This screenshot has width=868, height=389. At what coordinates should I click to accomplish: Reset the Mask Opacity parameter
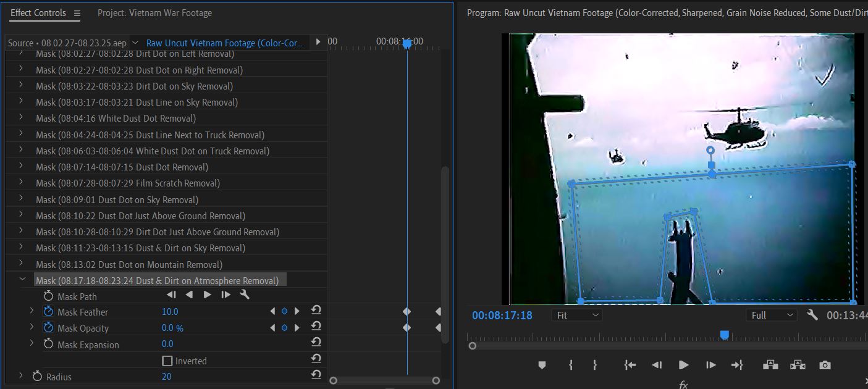[316, 326]
